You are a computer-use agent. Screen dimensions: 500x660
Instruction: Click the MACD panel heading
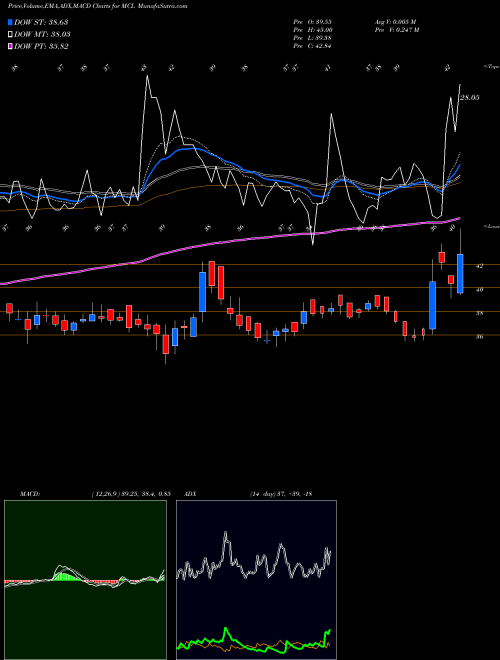29,494
